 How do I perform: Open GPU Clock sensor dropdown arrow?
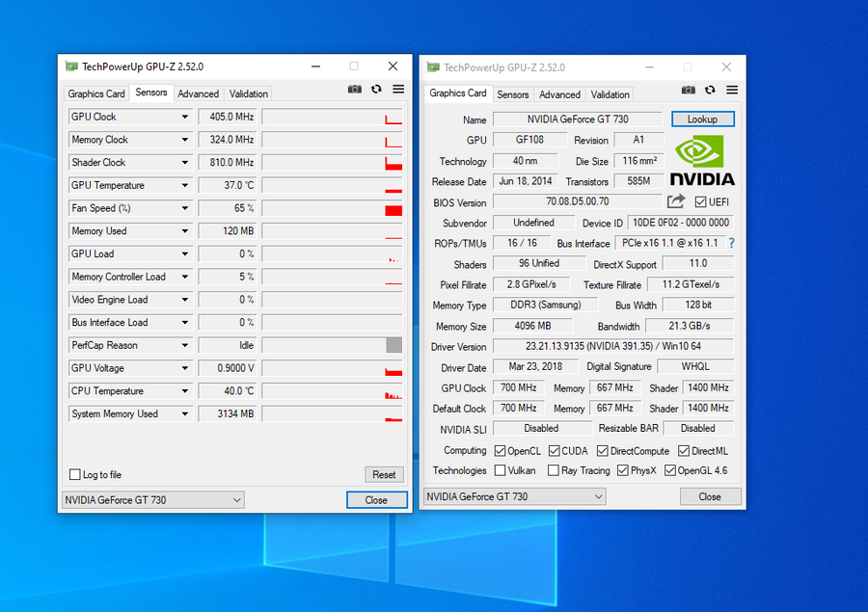[185, 117]
